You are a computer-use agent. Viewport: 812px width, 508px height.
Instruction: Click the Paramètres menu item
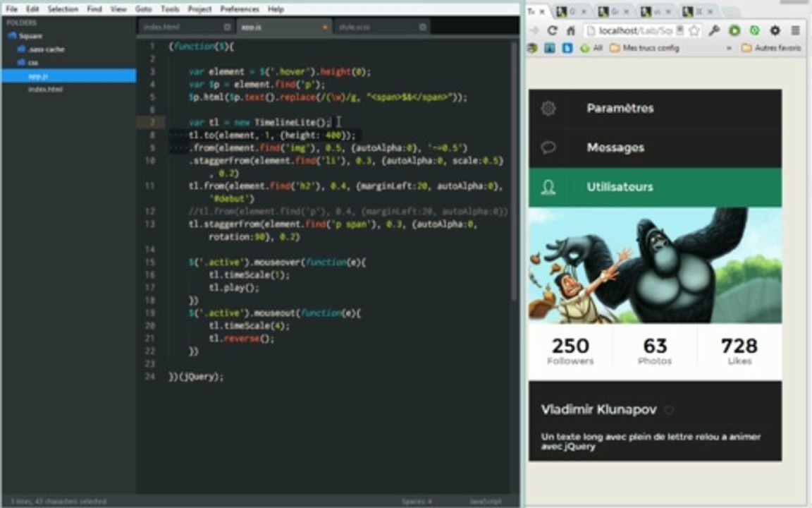(x=655, y=109)
